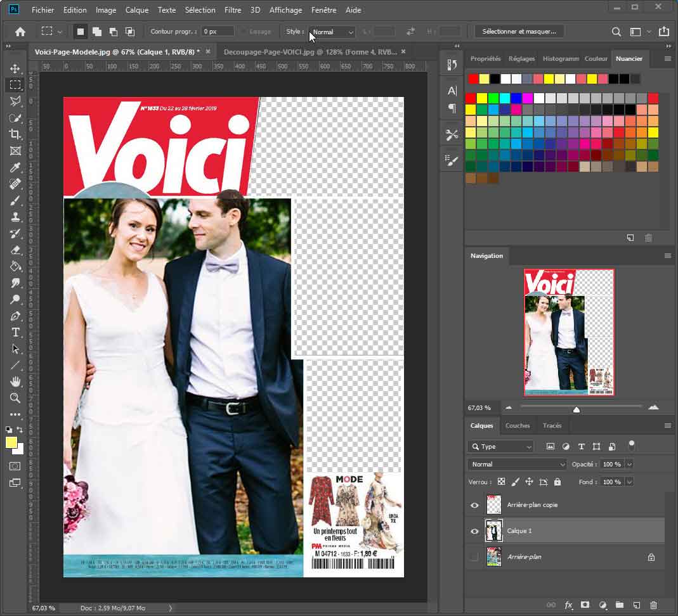
Task: Toggle lock all padlock in Verrou row
Action: pyautogui.click(x=557, y=482)
